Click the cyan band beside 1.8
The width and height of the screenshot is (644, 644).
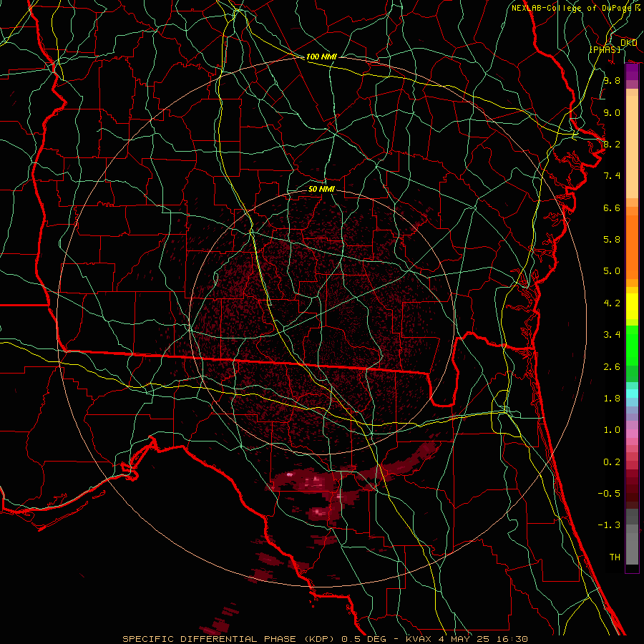632,394
